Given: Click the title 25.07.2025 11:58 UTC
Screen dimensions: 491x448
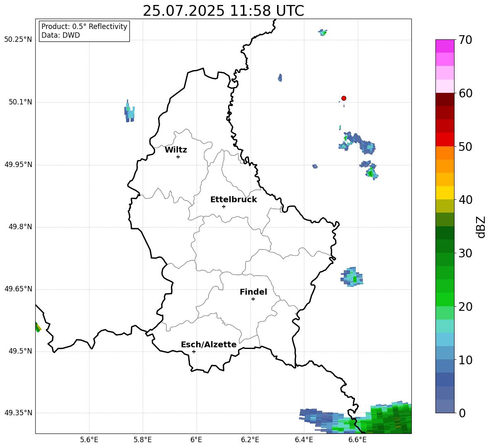Looking at the screenshot, I should (223, 11).
